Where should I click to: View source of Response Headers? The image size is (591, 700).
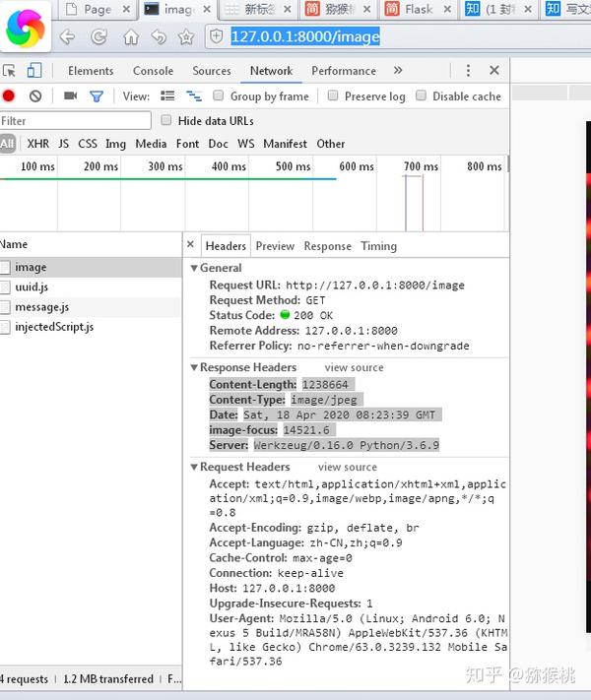(x=355, y=367)
